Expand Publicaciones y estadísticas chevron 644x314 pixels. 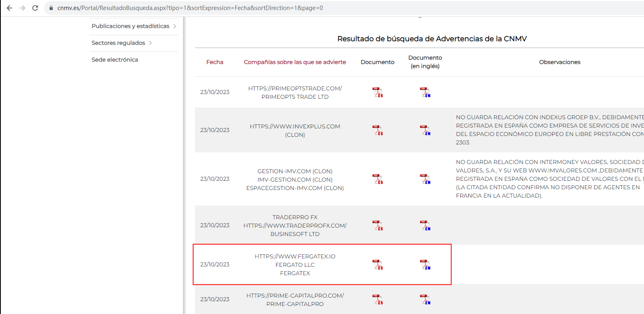[175, 26]
